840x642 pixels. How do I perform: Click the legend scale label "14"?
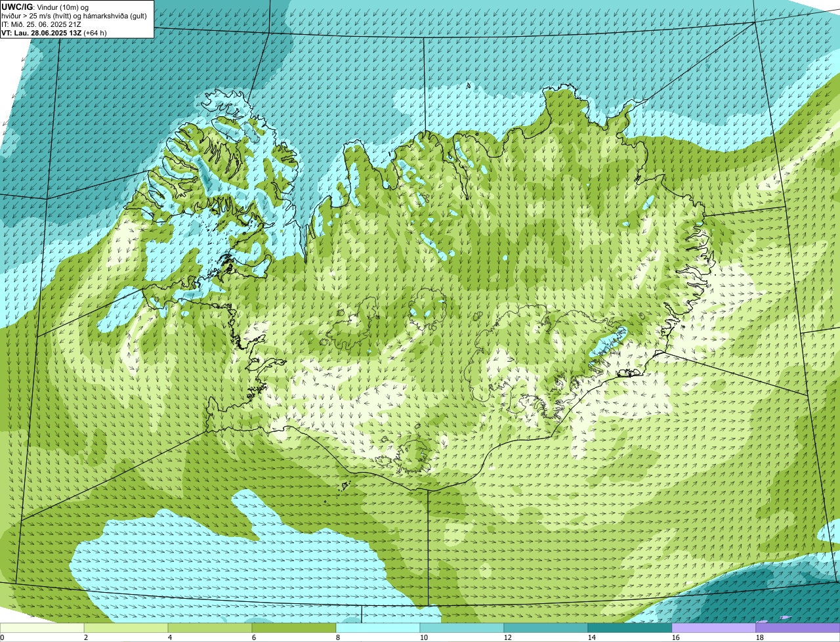point(592,637)
